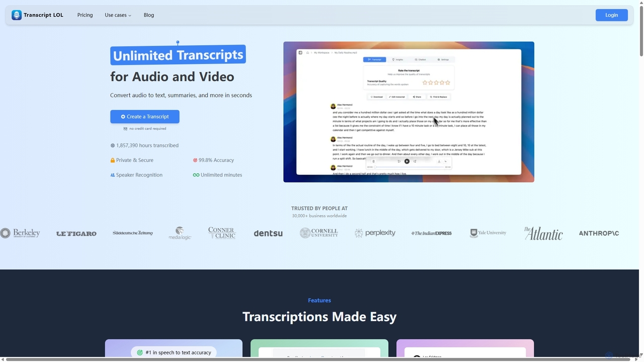Click the Speaker Recognition people icon
Screen dimensions: 644x362
click(x=113, y=175)
